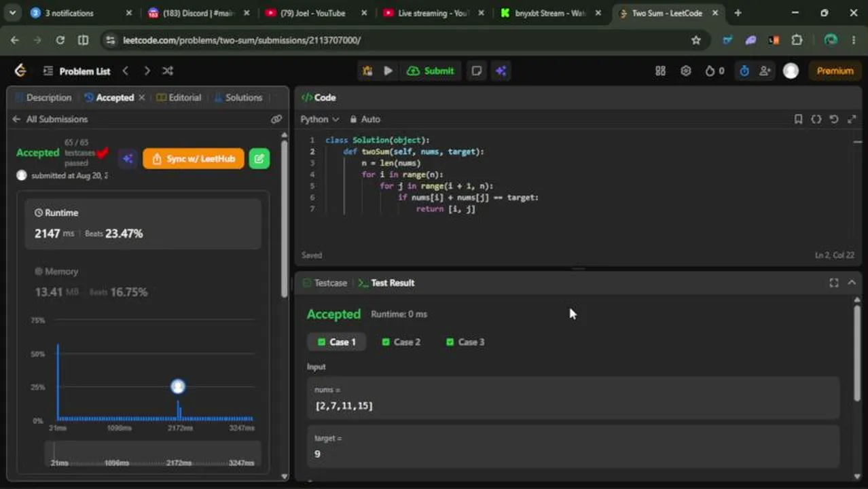The width and height of the screenshot is (868, 489).
Task: Click the format code braces icon
Action: click(x=816, y=119)
